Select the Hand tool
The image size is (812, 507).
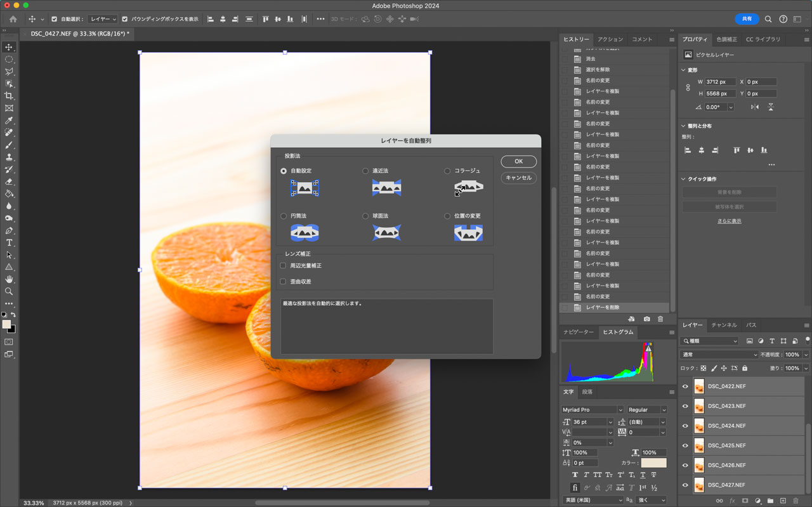pos(9,279)
